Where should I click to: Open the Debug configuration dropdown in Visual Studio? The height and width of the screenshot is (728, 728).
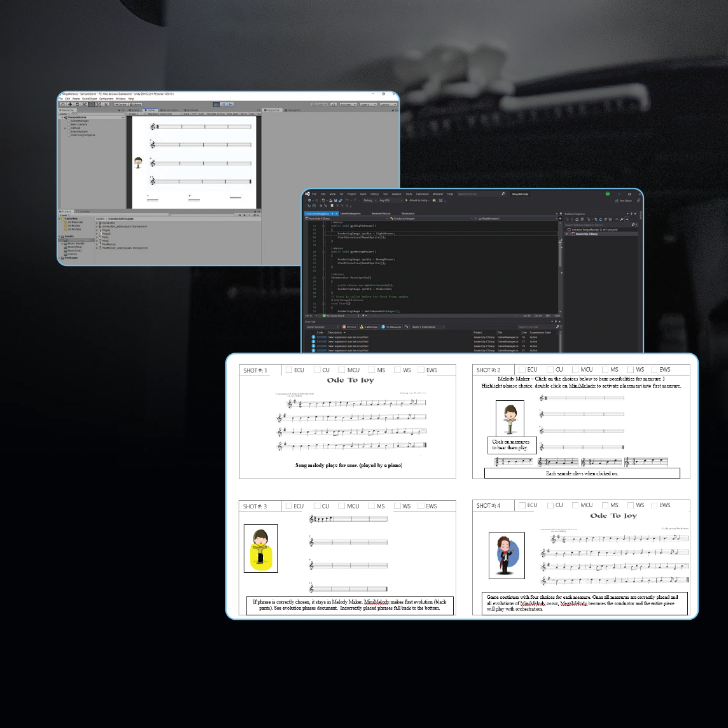click(368, 200)
